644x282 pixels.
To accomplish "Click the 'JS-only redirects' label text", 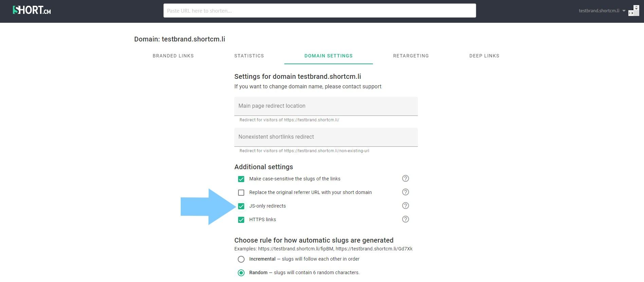I will pyautogui.click(x=268, y=206).
